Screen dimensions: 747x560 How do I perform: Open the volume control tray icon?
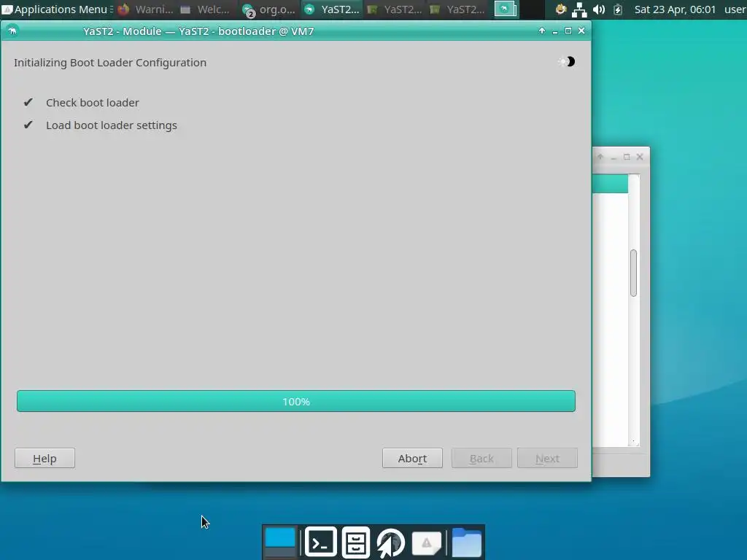(x=599, y=9)
